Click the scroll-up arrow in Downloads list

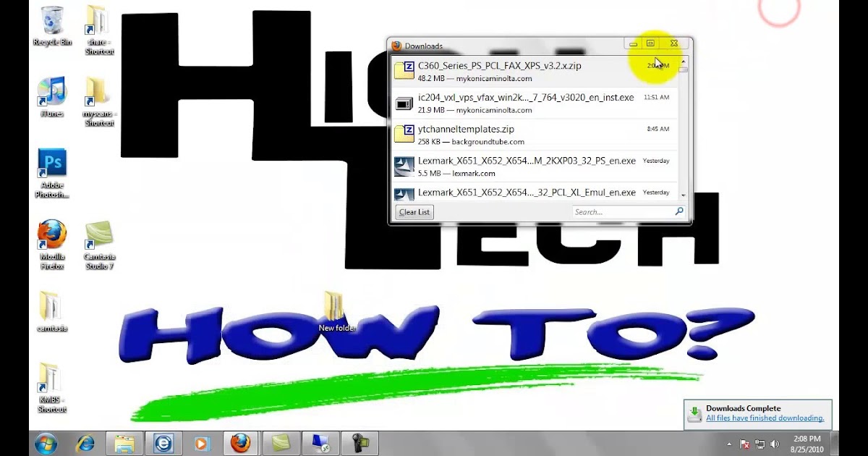pyautogui.click(x=684, y=61)
